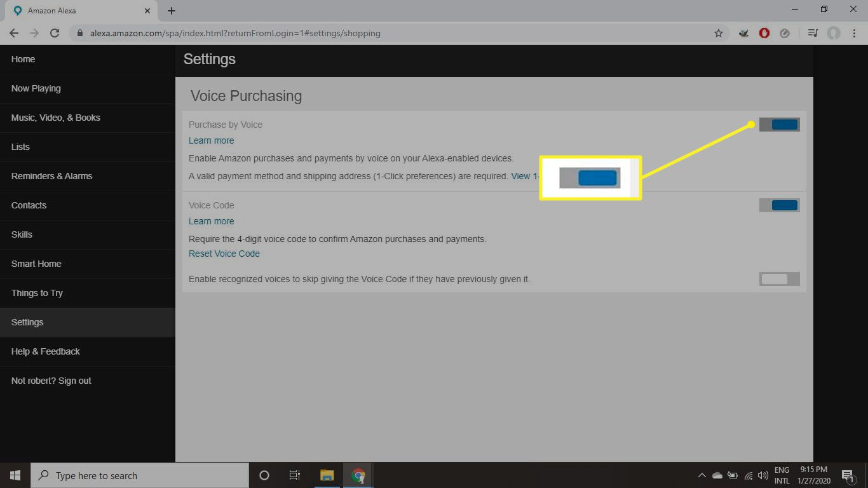Open the volume speaker control
Screen dimensions: 868x488
(x=763, y=475)
